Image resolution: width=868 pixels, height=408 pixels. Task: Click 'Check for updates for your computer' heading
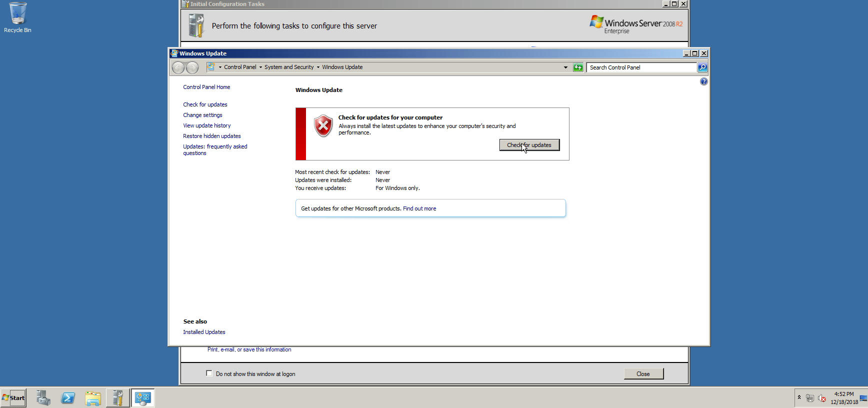coord(390,117)
